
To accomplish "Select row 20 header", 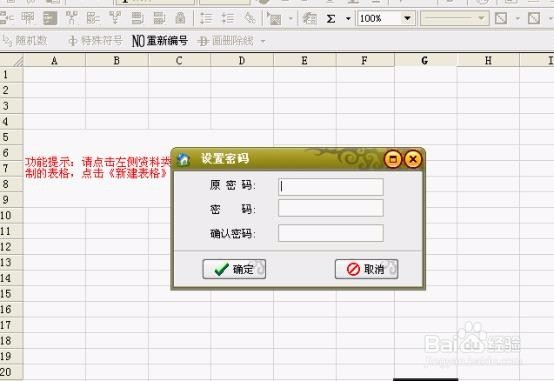I will 11,372.
